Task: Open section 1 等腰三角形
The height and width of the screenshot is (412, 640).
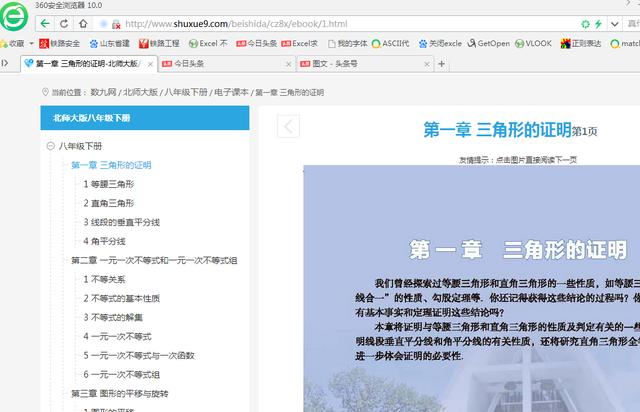Action: click(x=109, y=184)
